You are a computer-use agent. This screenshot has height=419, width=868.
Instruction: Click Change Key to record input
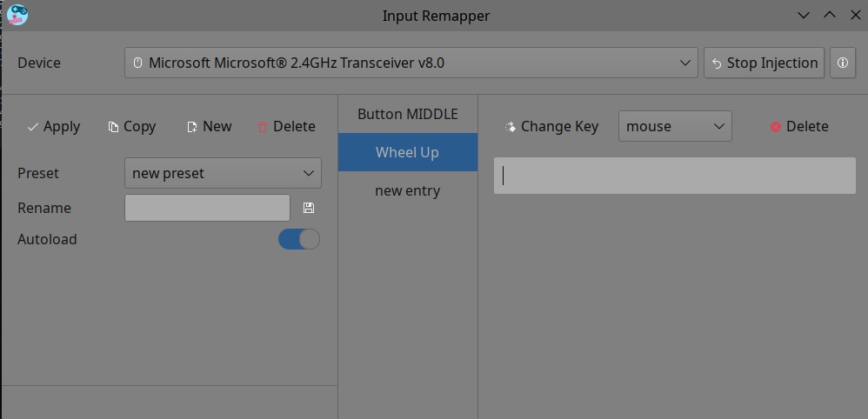(x=551, y=126)
